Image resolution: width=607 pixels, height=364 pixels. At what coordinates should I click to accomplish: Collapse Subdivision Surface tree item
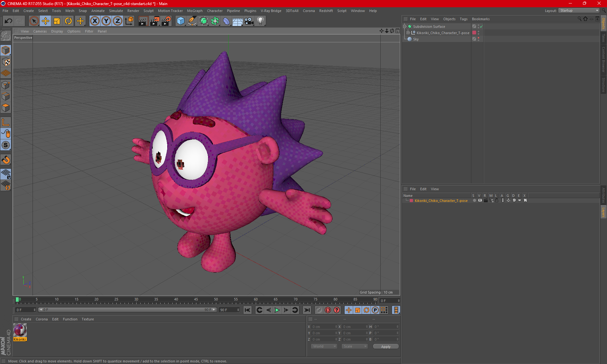coord(405,27)
